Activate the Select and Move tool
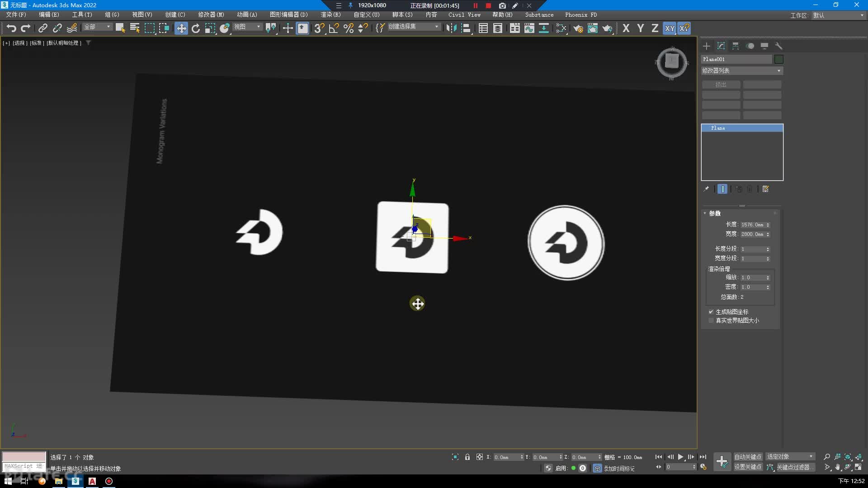The height and width of the screenshot is (488, 868). (181, 28)
